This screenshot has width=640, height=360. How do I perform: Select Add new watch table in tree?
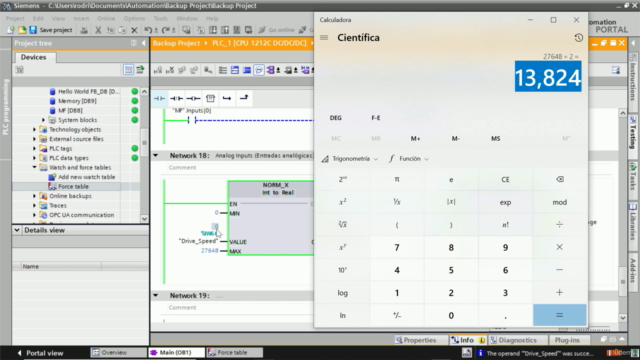pyautogui.click(x=86, y=177)
